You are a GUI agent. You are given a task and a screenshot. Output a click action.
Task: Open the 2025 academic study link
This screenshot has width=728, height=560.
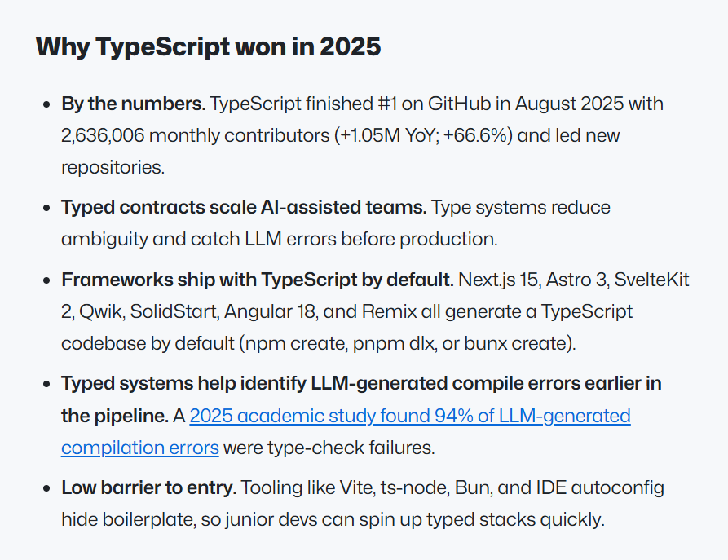[x=410, y=416]
